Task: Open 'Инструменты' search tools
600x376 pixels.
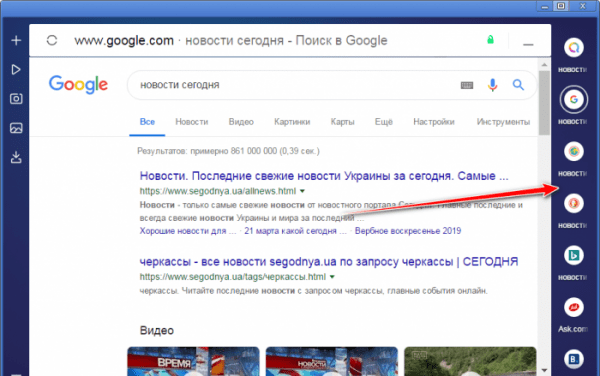Action: coord(503,122)
